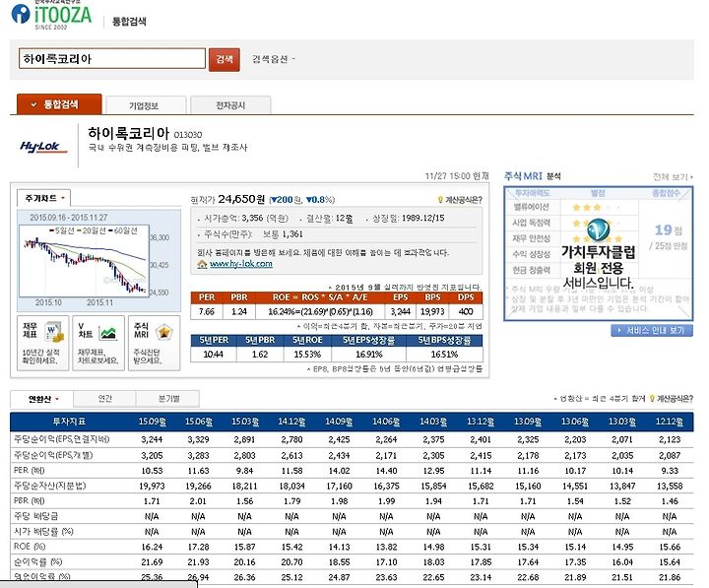Click the 순이익률 (%) row label
The height and width of the screenshot is (588, 709).
pyautogui.click(x=37, y=561)
